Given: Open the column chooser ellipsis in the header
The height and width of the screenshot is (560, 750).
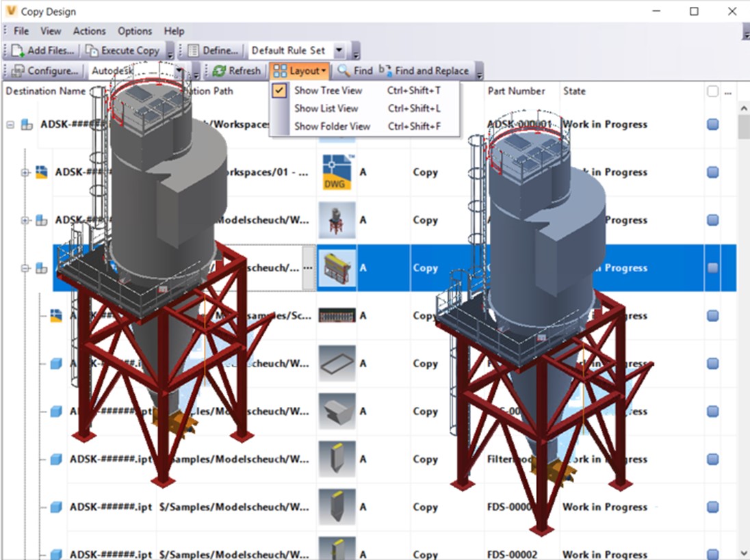Looking at the screenshot, I should tap(728, 92).
